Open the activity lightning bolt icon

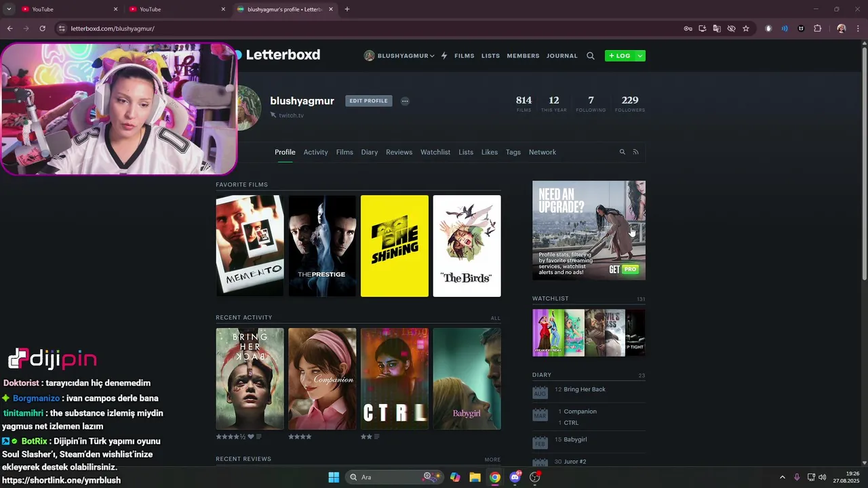tap(444, 56)
